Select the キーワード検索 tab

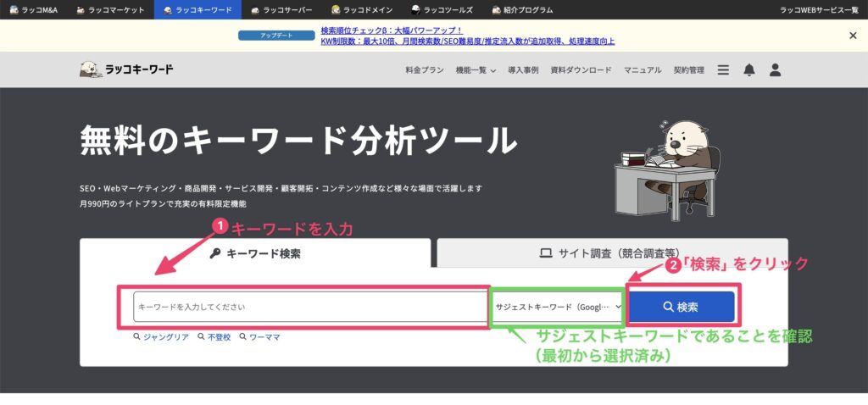point(255,253)
